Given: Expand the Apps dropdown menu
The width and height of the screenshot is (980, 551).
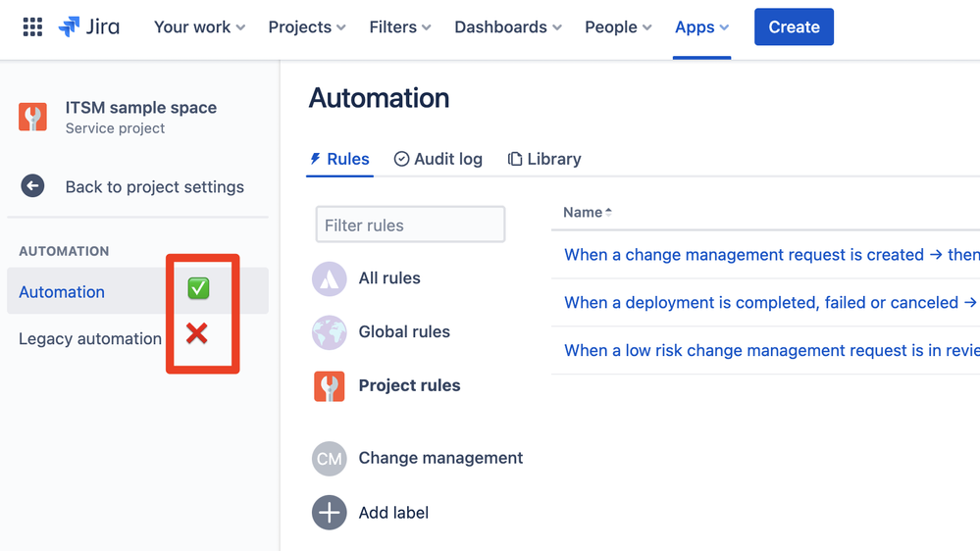Looking at the screenshot, I should [701, 26].
